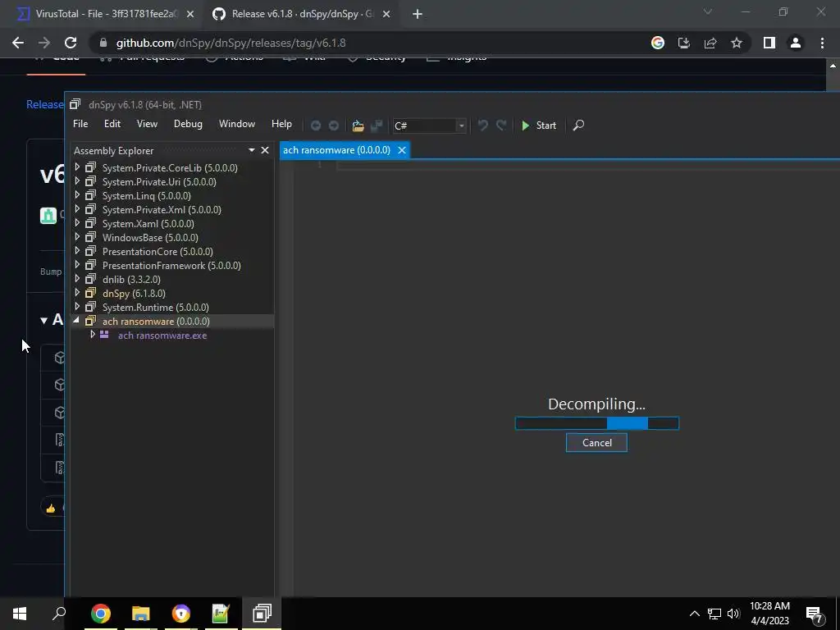The image size is (840, 630).
Task: Toggle the Chrome side panel icon
Action: click(769, 43)
